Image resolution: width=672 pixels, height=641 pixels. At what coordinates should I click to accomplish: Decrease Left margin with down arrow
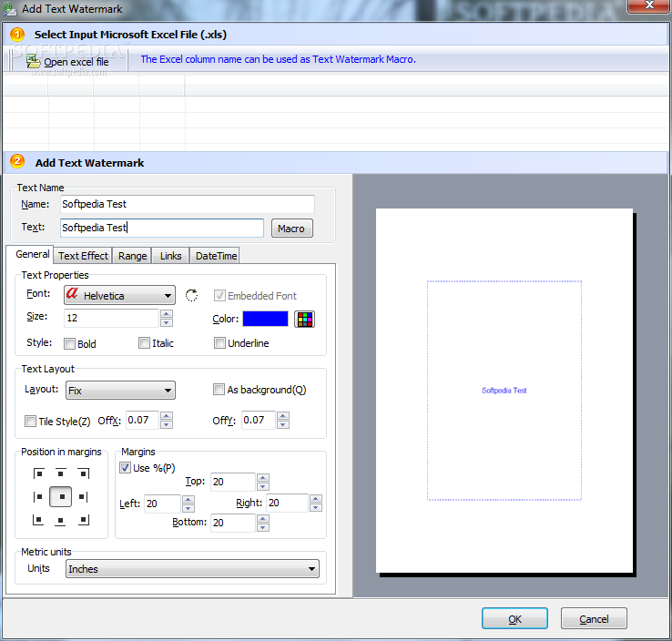pos(188,508)
